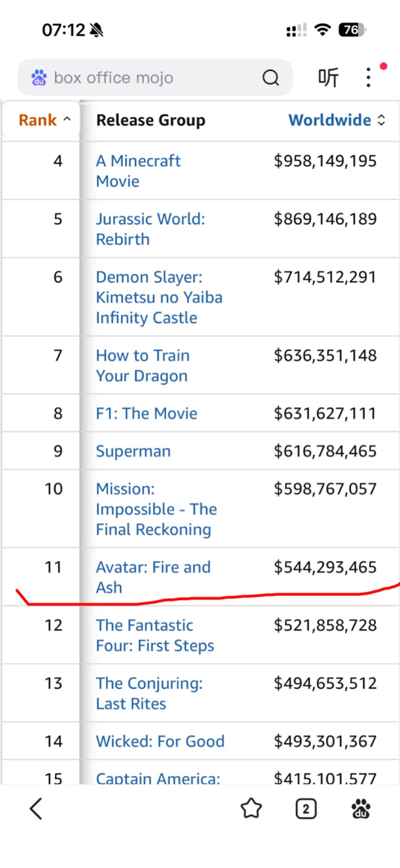This screenshot has height=868, width=400.
Task: Open the F1: The Movie link
Action: (x=146, y=413)
